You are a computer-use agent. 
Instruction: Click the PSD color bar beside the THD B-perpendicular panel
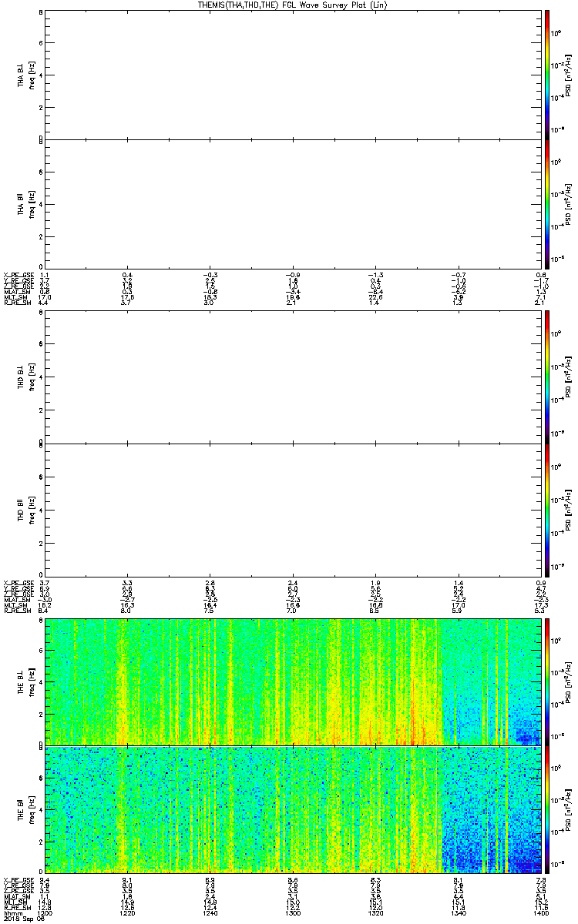click(548, 378)
